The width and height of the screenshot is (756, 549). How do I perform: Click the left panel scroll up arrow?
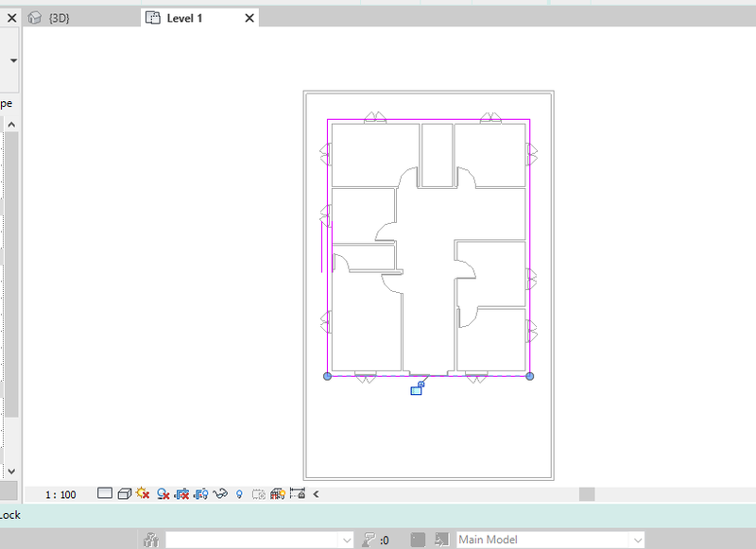pyautogui.click(x=11, y=125)
